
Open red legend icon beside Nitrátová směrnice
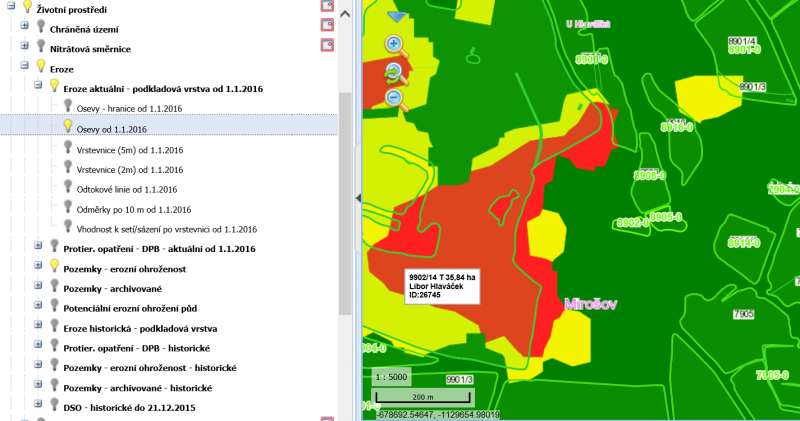pos(326,45)
